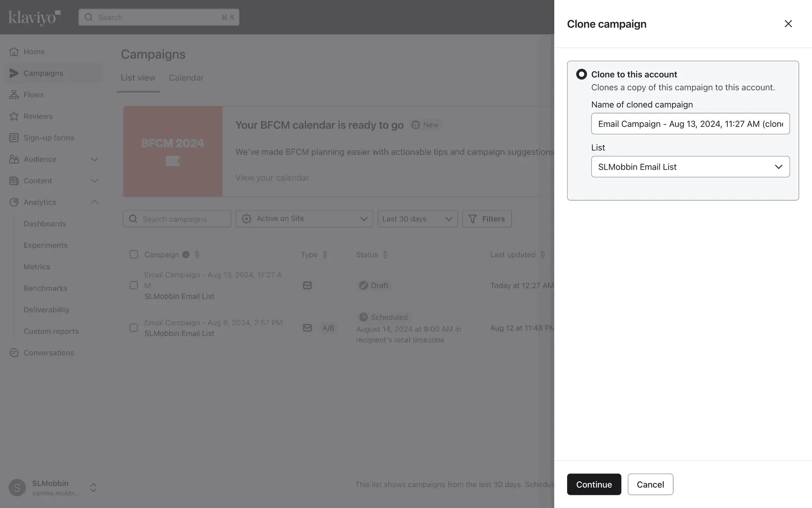The image size is (812, 508).
Task: Click the Sign-up forms icon
Action: tap(14, 138)
